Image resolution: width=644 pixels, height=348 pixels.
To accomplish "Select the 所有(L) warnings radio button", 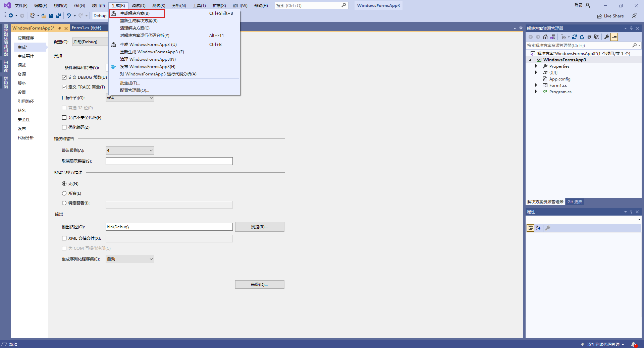I will click(64, 193).
